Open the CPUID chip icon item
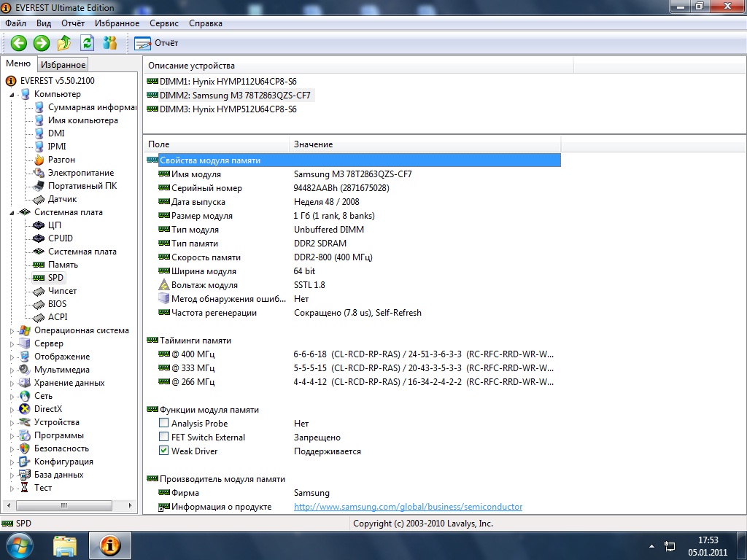The width and height of the screenshot is (747, 560). 39,238
